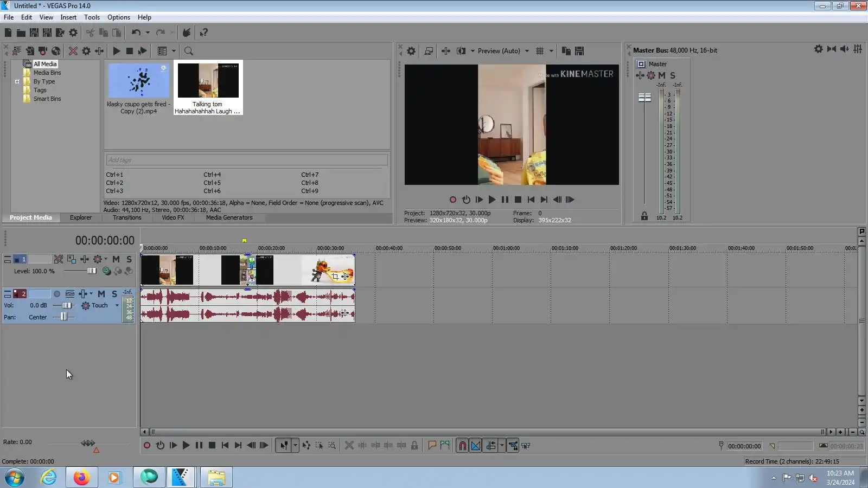This screenshot has height=488, width=868.
Task: Search media with magnifier icon
Action: click(x=189, y=51)
